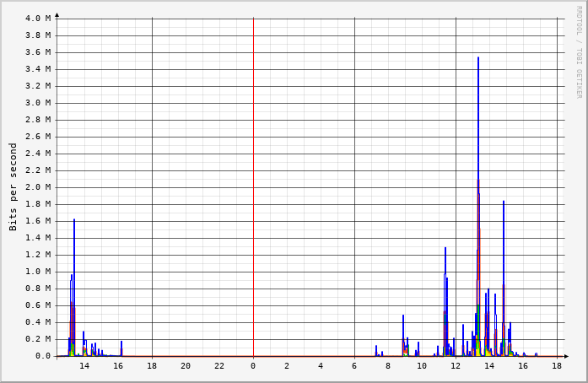Viewport: 588px width, 383px height.
Task: Select the "4" hour label on time axis
Action: click(x=321, y=366)
